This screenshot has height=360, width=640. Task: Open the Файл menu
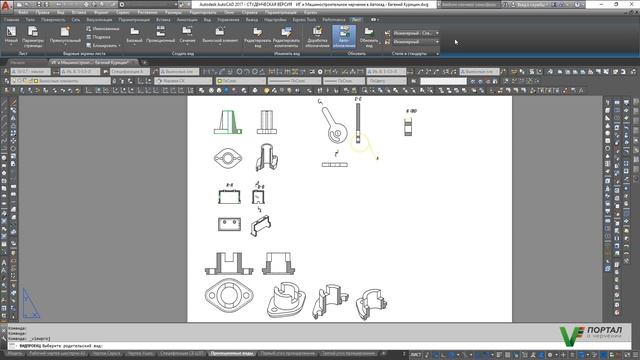(23, 13)
